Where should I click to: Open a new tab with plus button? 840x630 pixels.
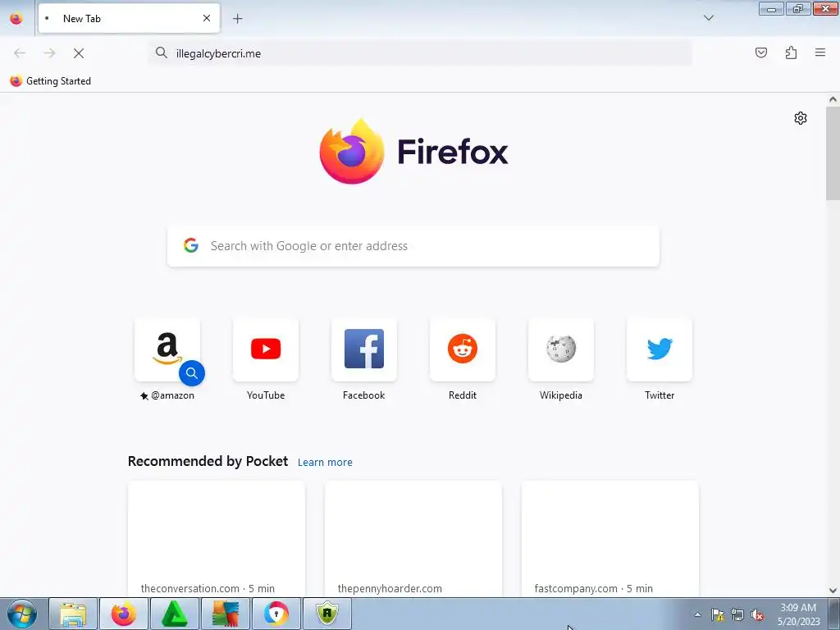click(237, 19)
